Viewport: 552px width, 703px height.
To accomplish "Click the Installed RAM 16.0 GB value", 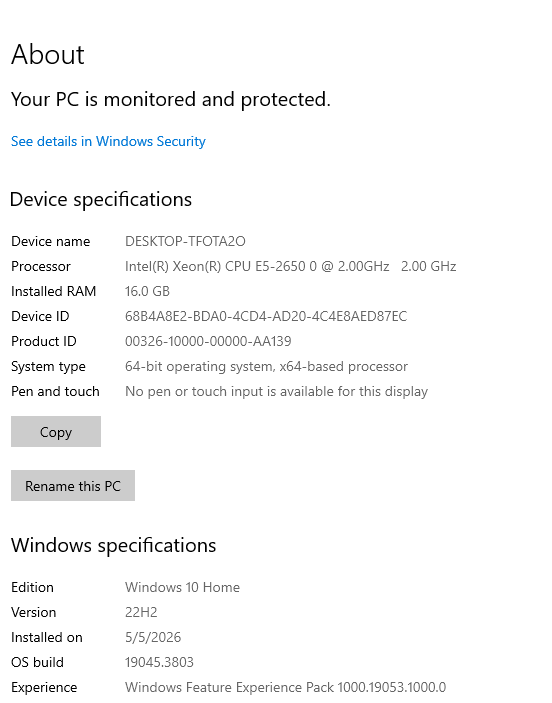I will tap(147, 291).
